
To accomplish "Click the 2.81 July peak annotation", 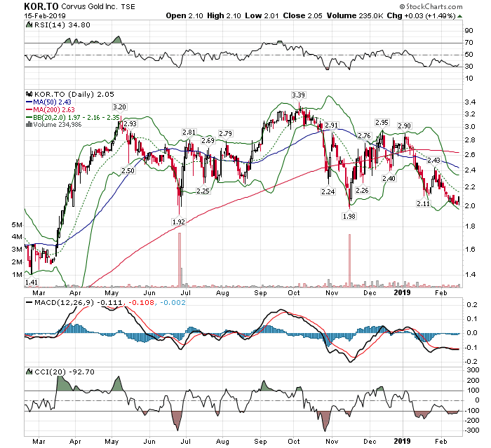I will pyautogui.click(x=189, y=133).
